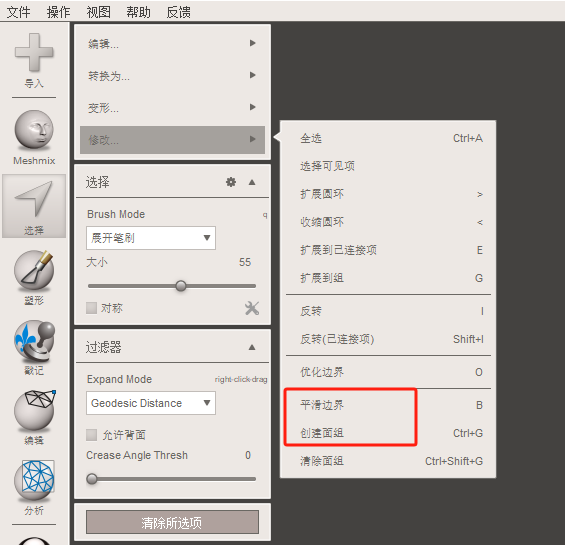Open the 文件 menu

18,12
